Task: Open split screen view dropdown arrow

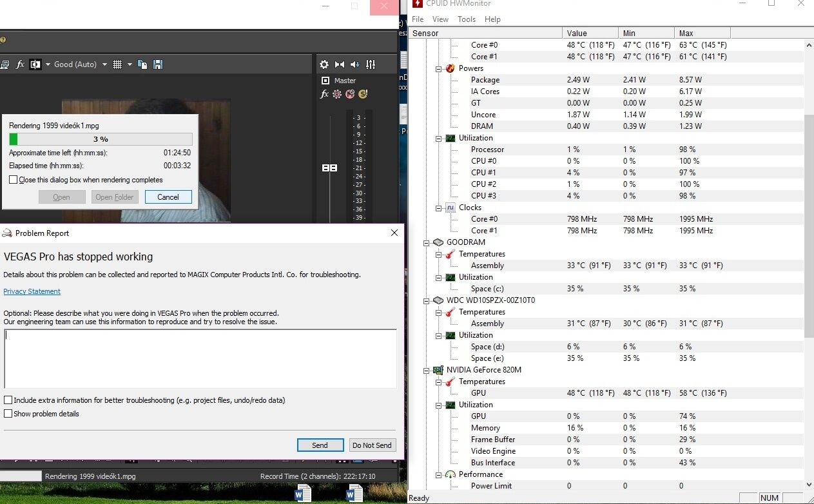Action: click(x=48, y=64)
